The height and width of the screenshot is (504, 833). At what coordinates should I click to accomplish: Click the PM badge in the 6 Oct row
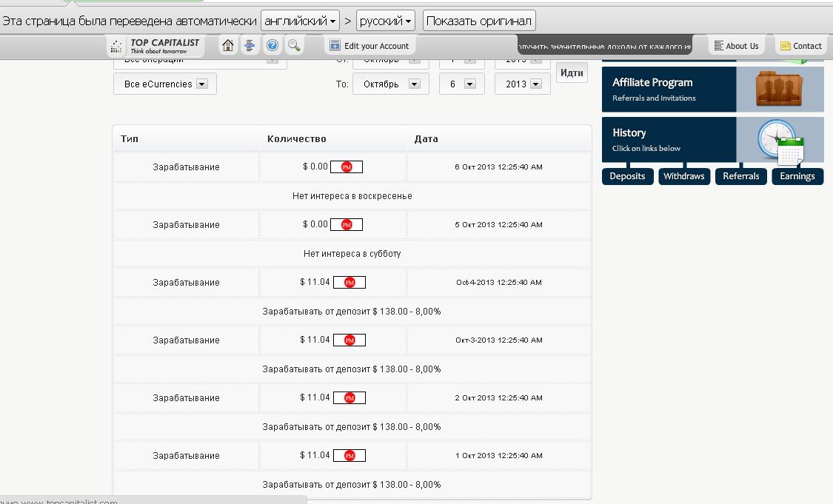click(347, 167)
